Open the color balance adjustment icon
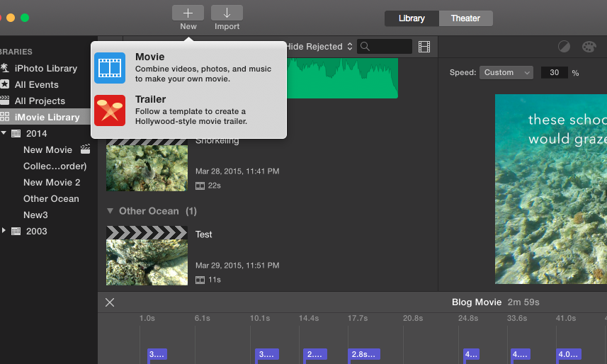The image size is (607, 364). point(564,47)
